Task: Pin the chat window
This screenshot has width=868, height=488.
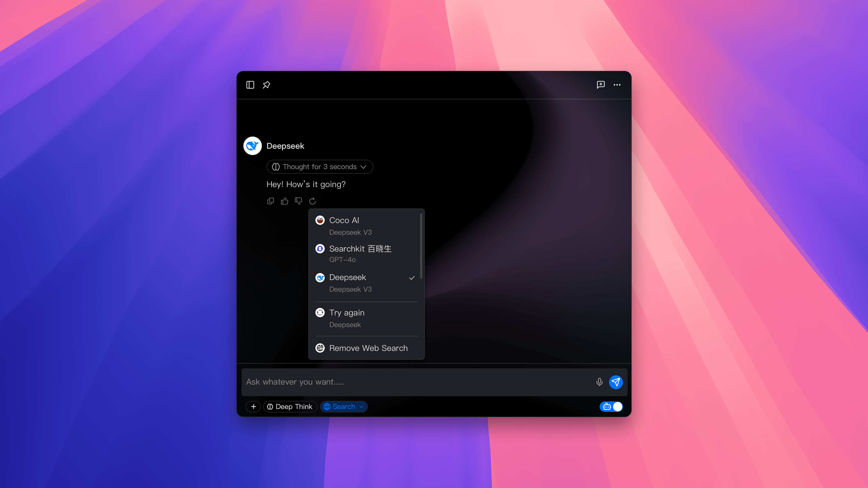Action: click(x=266, y=85)
